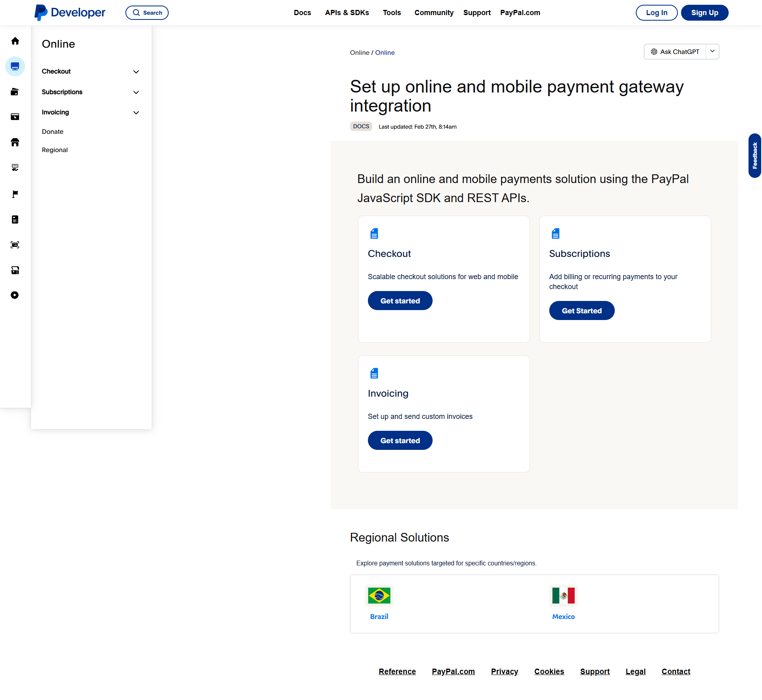The width and height of the screenshot is (762, 700).
Task: Open the Contact footer link
Action: [676, 671]
